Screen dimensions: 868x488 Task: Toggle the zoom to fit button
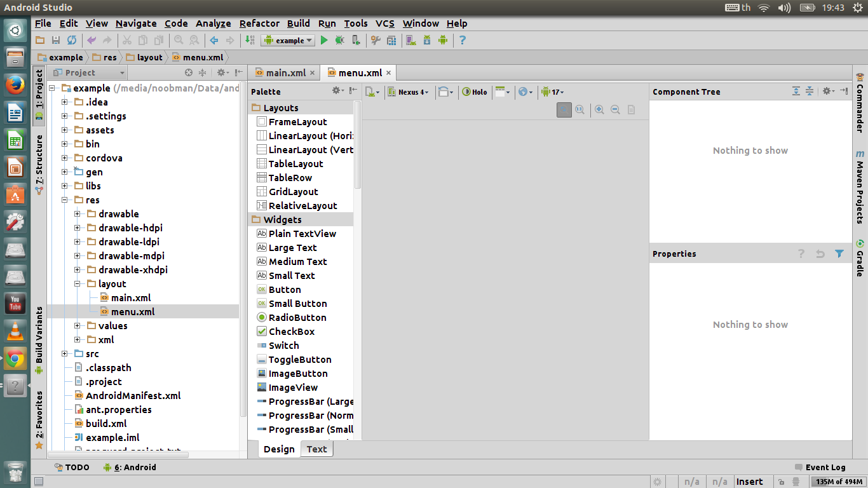(x=564, y=110)
